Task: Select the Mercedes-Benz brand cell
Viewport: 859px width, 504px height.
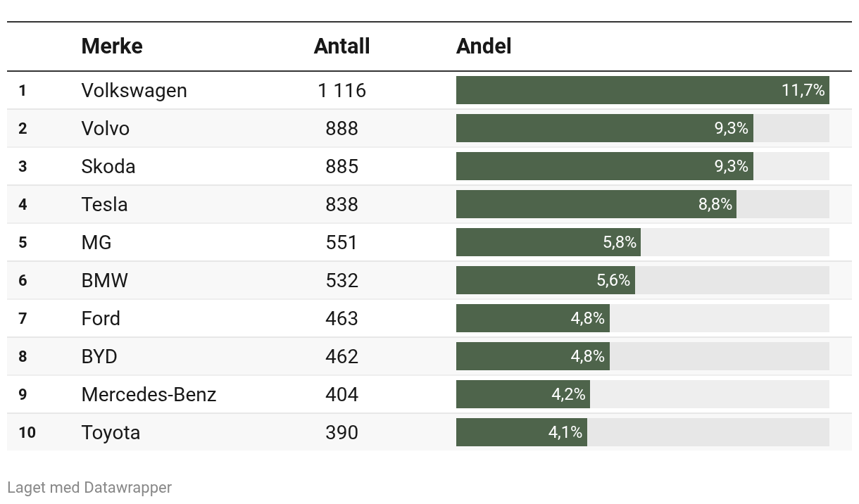Action: pos(149,394)
